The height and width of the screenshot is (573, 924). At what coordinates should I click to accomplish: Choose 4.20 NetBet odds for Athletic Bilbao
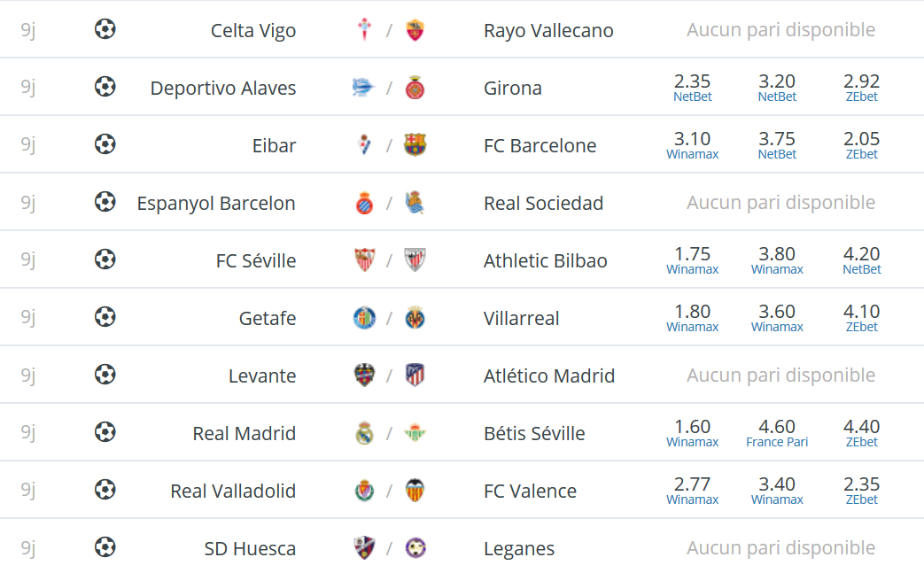tap(861, 259)
